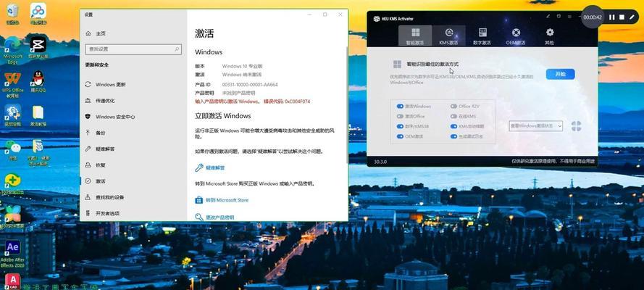Open the 剪映专业版 CapCut desktop icon

[38, 47]
